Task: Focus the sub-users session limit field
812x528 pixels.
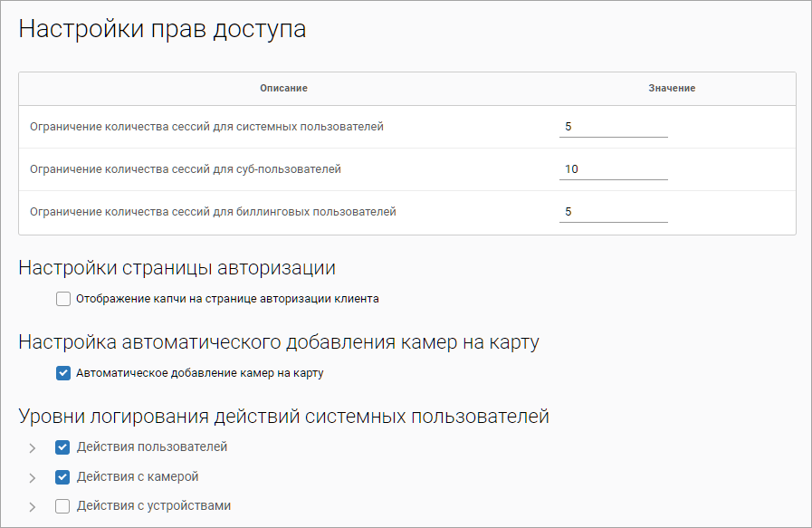Action: [x=613, y=169]
